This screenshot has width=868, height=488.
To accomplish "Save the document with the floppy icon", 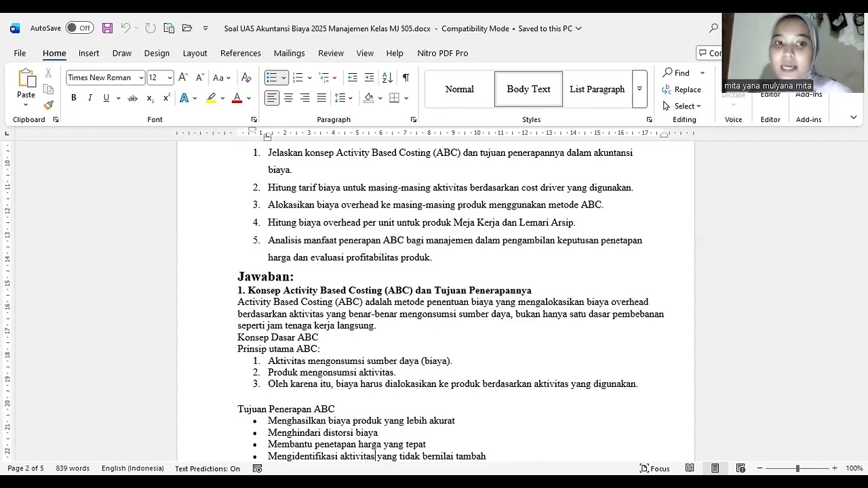I will 107,28.
